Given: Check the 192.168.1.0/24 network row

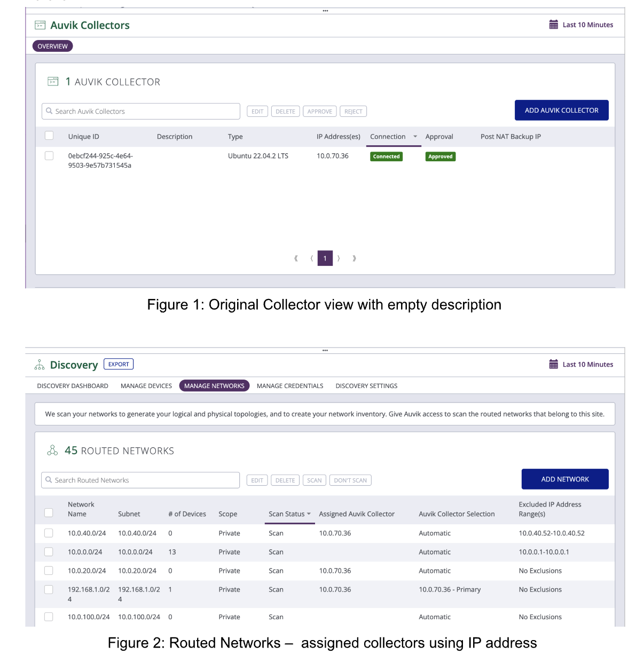Looking at the screenshot, I should 49,589.
